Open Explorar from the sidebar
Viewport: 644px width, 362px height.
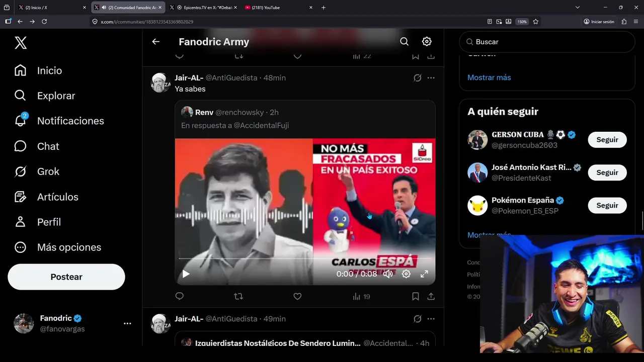[x=45, y=96]
